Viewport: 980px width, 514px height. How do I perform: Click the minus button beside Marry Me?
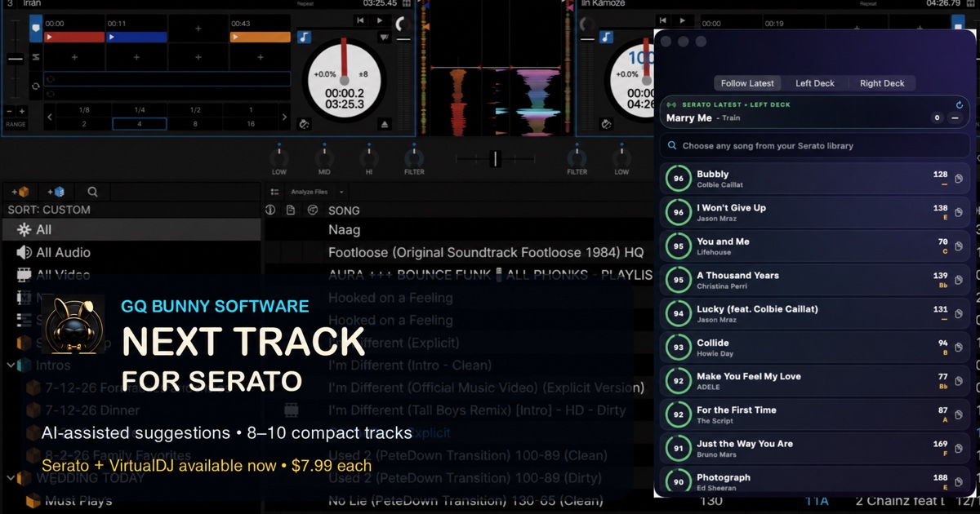click(x=955, y=118)
